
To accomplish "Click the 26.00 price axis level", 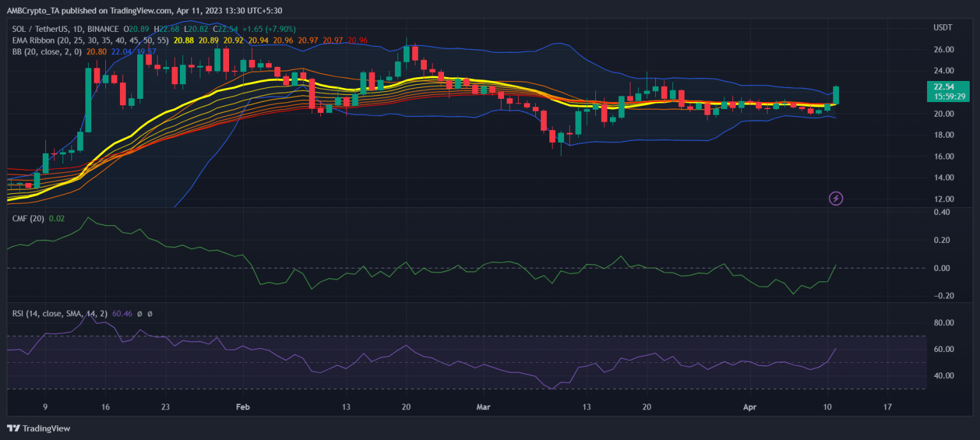I will point(942,49).
